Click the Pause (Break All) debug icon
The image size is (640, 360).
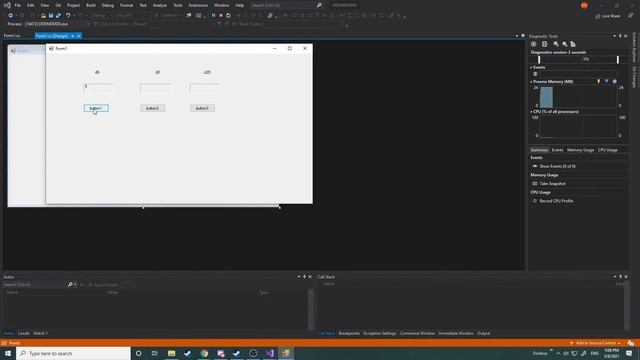click(x=213, y=16)
